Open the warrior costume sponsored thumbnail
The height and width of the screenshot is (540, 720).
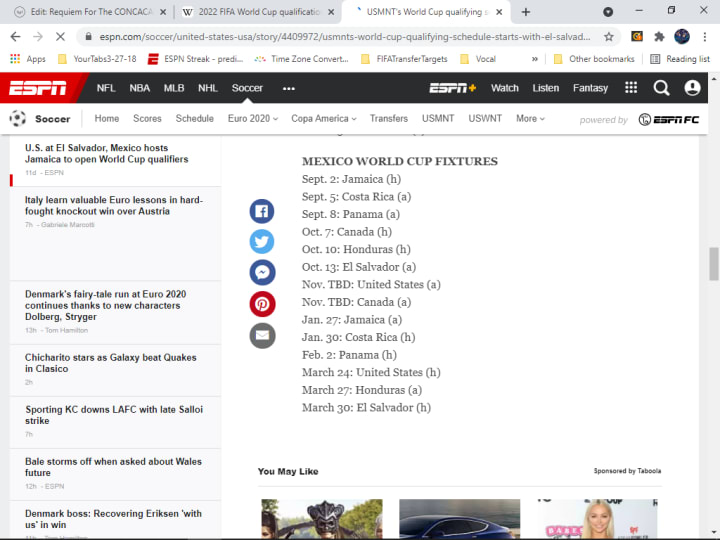coord(322,518)
